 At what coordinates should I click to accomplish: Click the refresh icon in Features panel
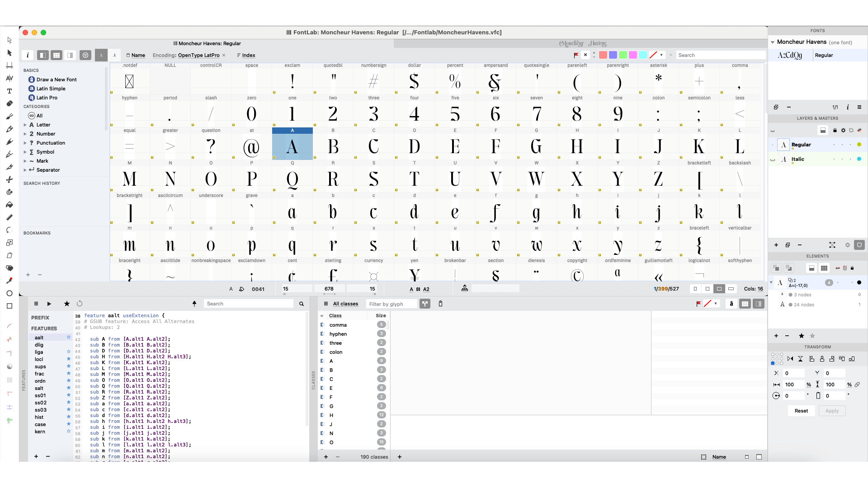[80, 304]
